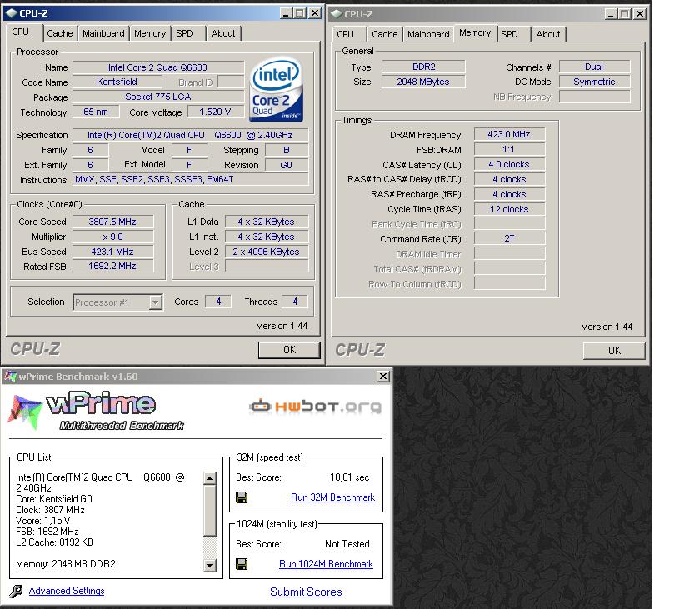Click the Bus Speed value 423.1 MHz
This screenshot has height=609, width=700.
click(112, 252)
